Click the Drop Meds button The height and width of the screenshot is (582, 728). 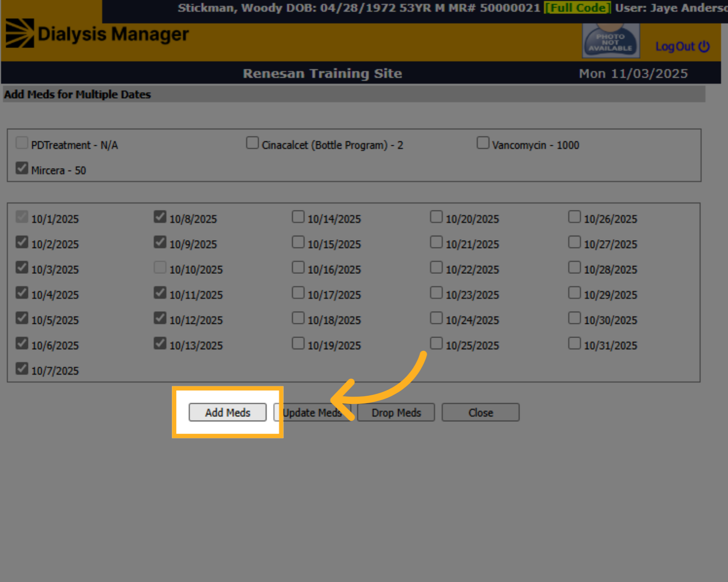[396, 413]
